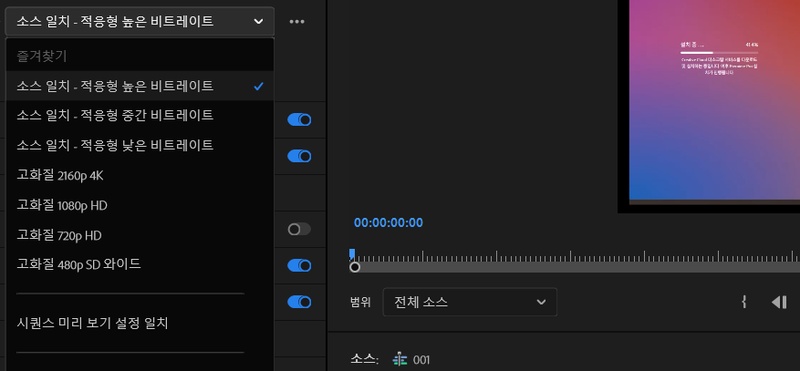Open the three-dot preset options menu

297,21
